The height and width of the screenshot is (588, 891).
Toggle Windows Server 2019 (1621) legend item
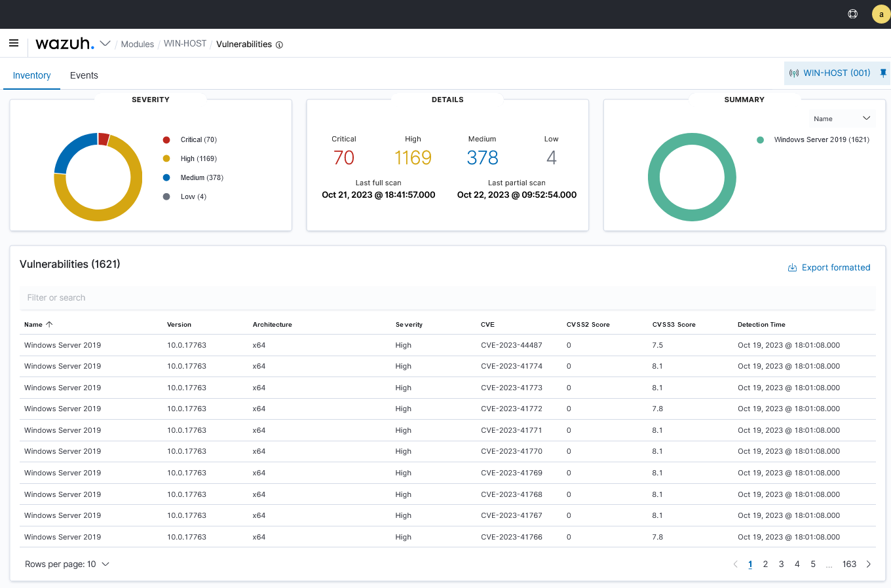pyautogui.click(x=813, y=139)
